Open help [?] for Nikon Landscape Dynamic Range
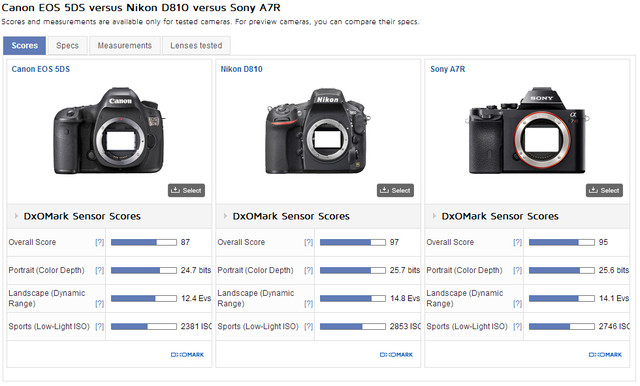 tap(309, 304)
